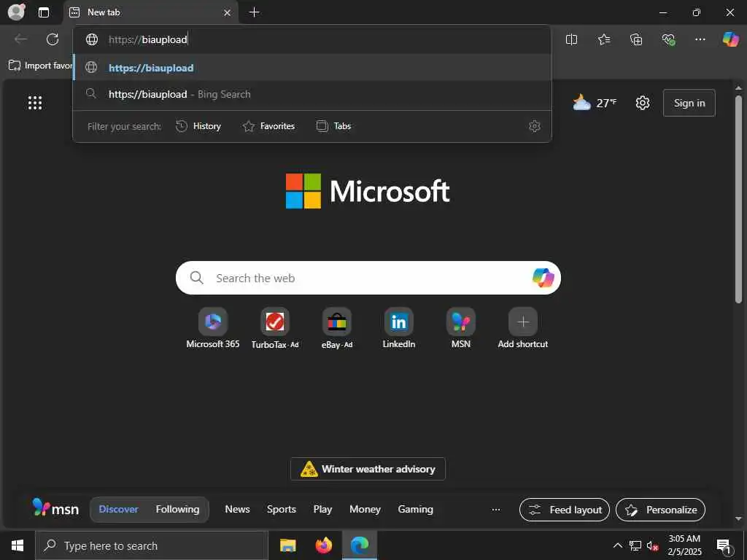Click the Personalize button
The image size is (747, 560).
coord(660,510)
